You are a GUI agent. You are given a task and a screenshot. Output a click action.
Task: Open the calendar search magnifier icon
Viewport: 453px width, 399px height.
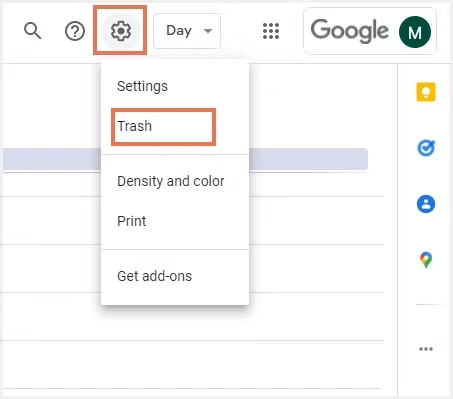point(32,31)
